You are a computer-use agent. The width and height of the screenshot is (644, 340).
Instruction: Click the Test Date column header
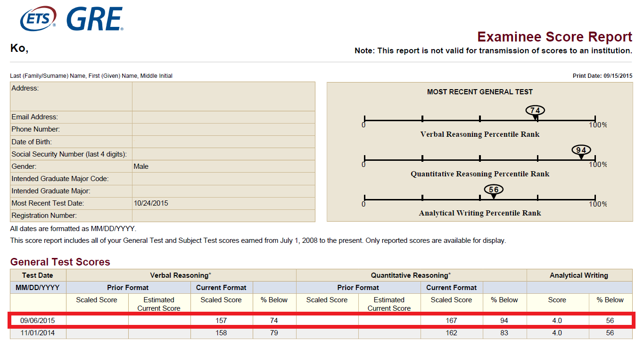point(38,275)
